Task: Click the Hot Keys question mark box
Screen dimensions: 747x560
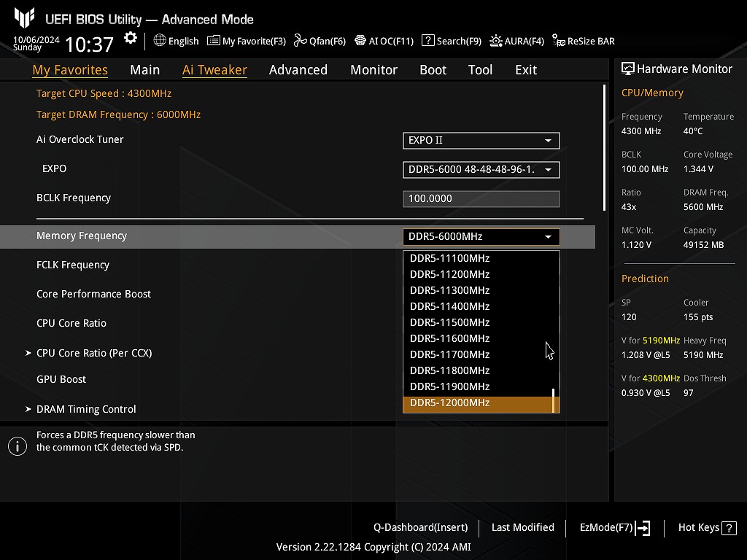Action: pyautogui.click(x=729, y=528)
